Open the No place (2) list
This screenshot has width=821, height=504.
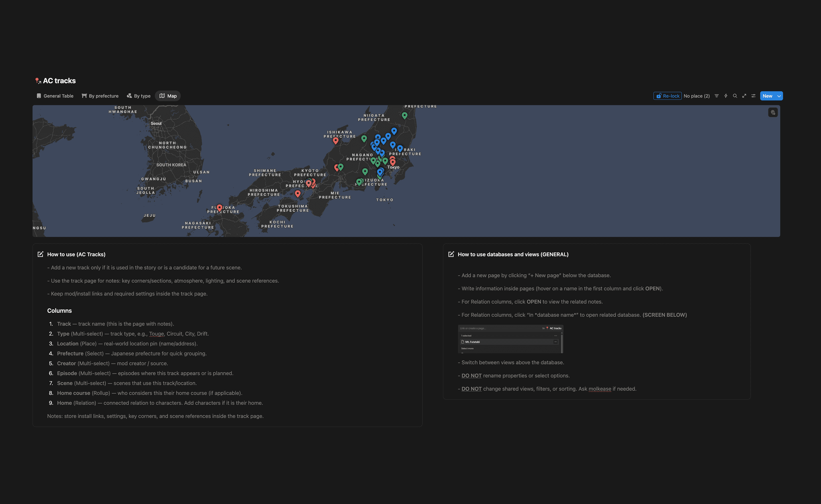coord(696,96)
